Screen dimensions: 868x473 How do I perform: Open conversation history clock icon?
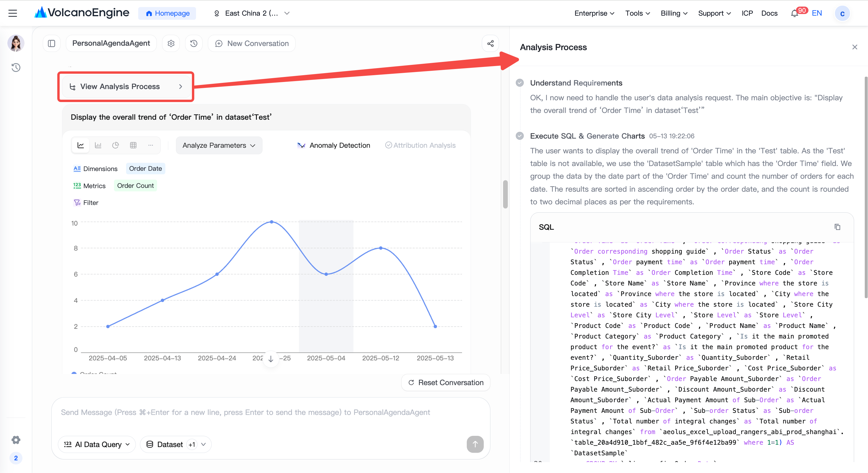pos(194,43)
